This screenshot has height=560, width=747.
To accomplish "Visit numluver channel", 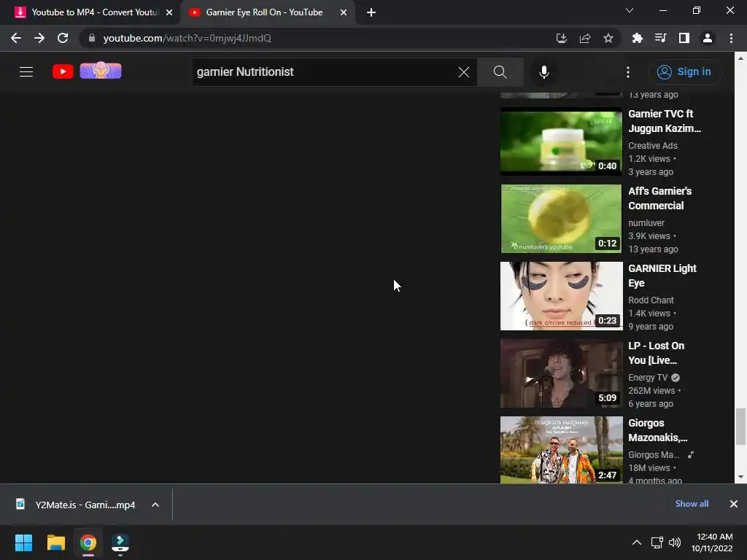I will [646, 222].
